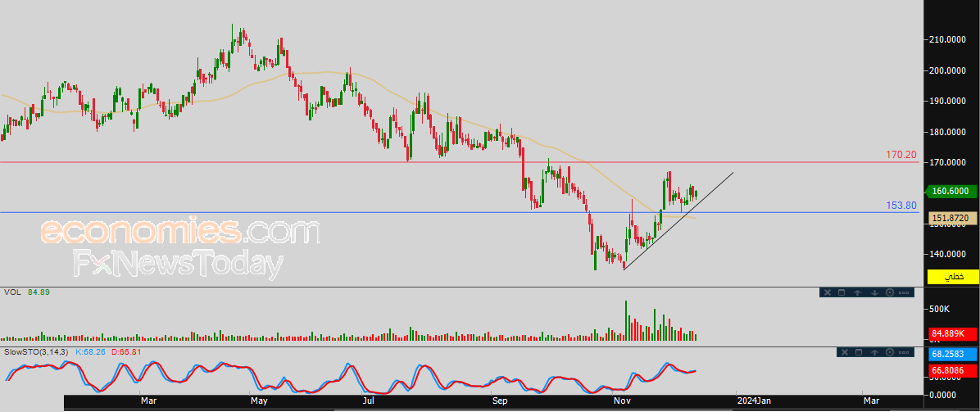Click the 170.20 resistance level label
This screenshot has height=412, width=980.
[901, 154]
